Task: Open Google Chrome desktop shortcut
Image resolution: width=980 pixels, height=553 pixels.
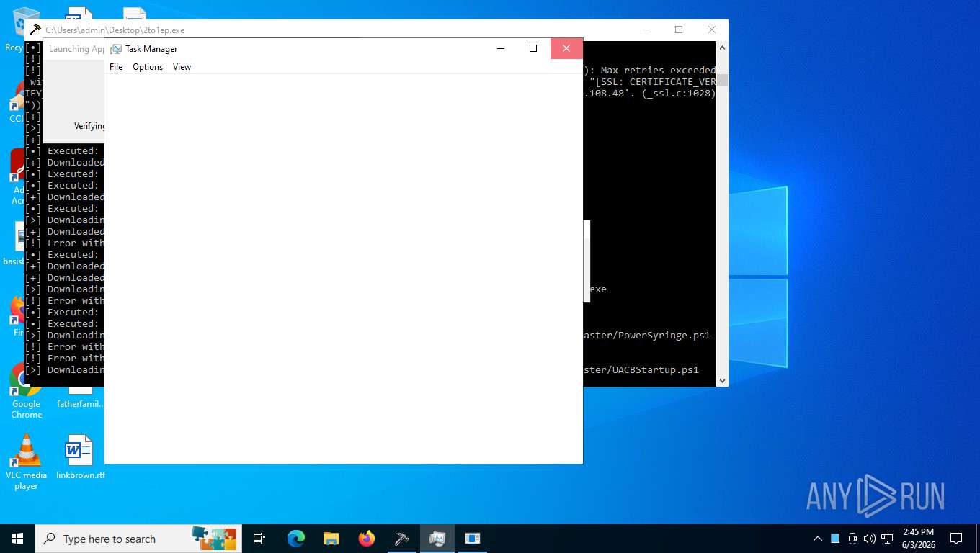Action: click(x=26, y=391)
